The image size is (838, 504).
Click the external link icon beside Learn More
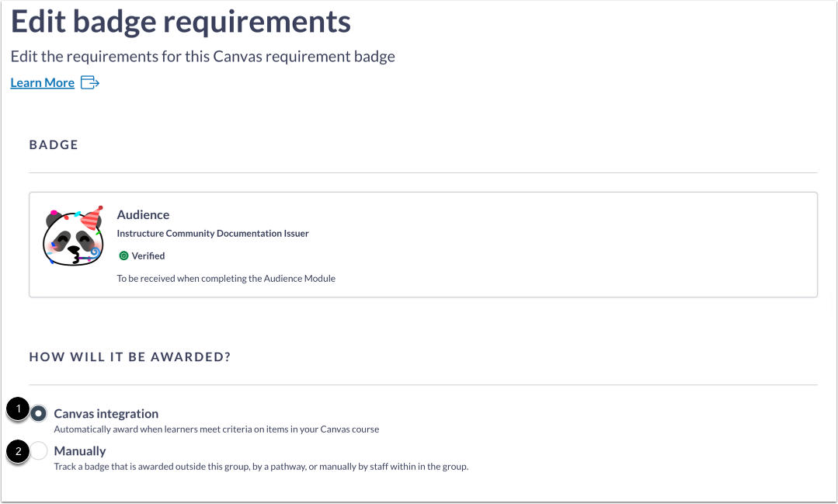[89, 82]
